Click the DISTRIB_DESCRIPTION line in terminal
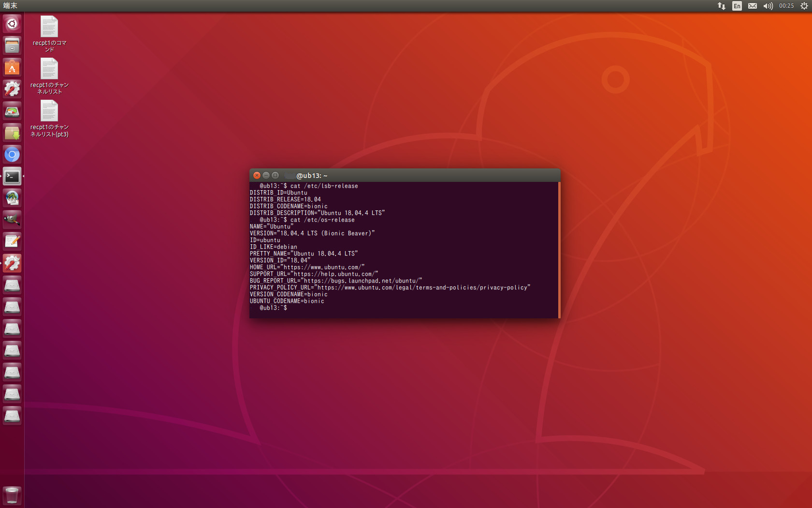812x508 pixels. point(317,213)
